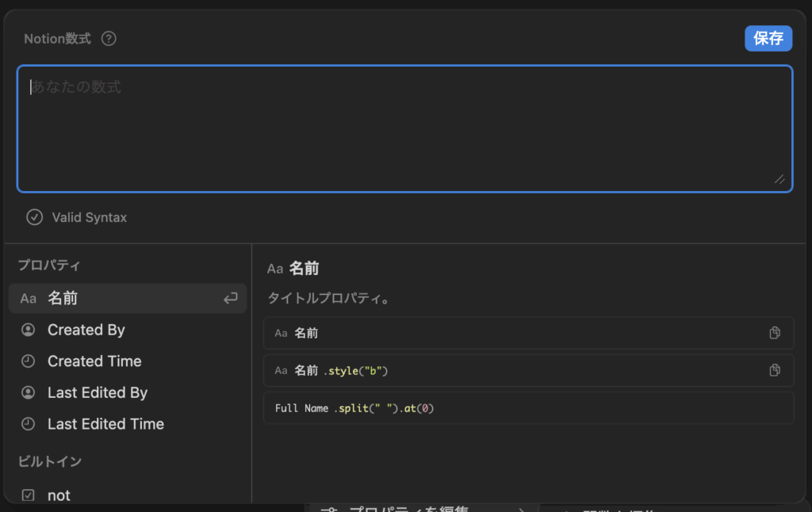The width and height of the screenshot is (812, 512).
Task: Click the Notion数式 title label
Action: coord(57,39)
